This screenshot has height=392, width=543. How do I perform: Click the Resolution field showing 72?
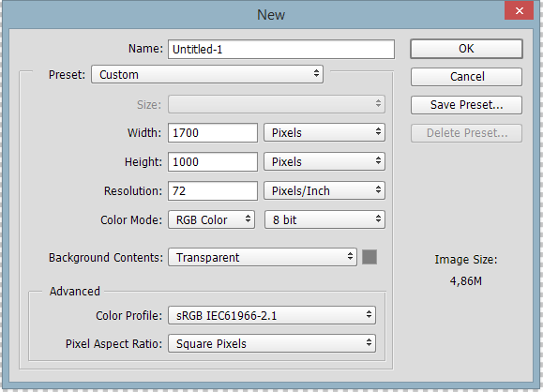[213, 190]
